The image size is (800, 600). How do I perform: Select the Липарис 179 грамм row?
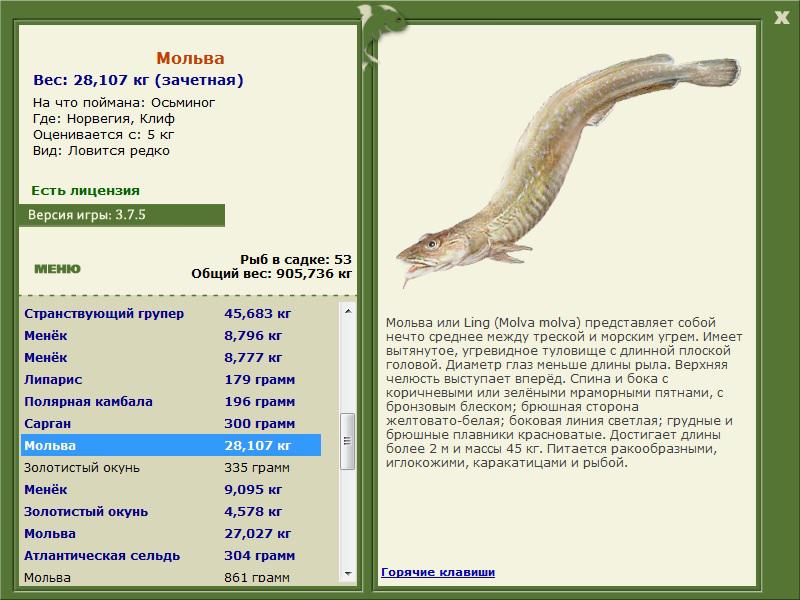point(171,379)
